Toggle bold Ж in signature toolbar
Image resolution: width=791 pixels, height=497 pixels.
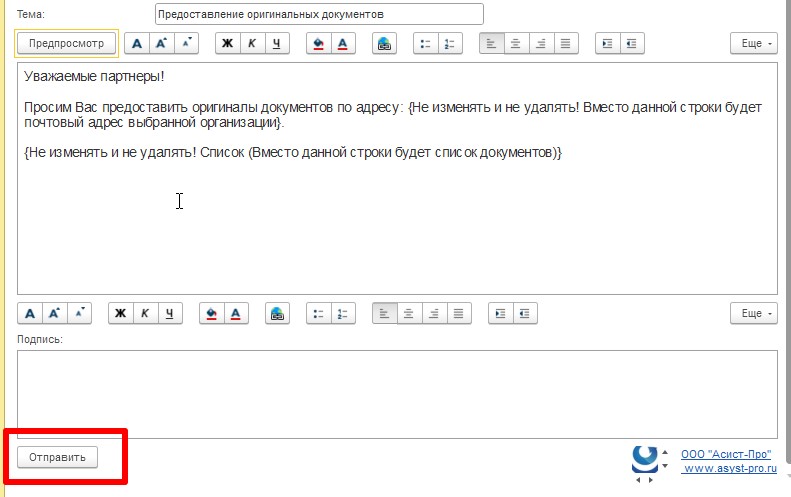[121, 313]
